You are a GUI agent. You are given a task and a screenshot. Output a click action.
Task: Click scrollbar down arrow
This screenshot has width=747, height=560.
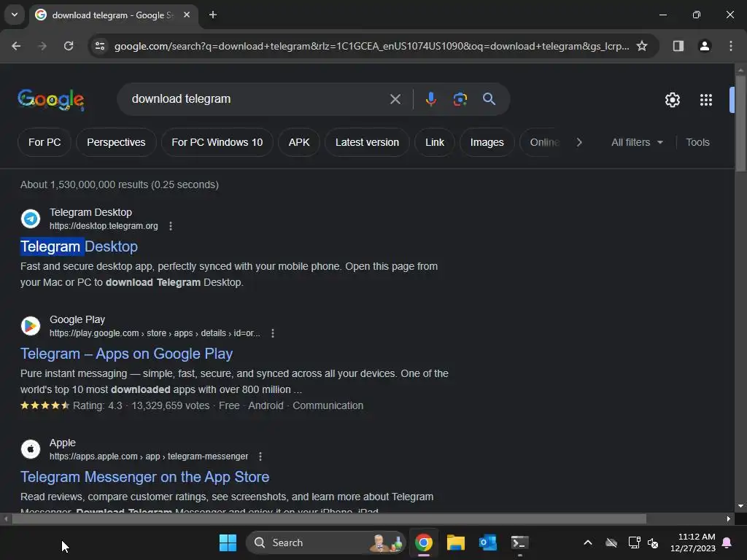740,506
